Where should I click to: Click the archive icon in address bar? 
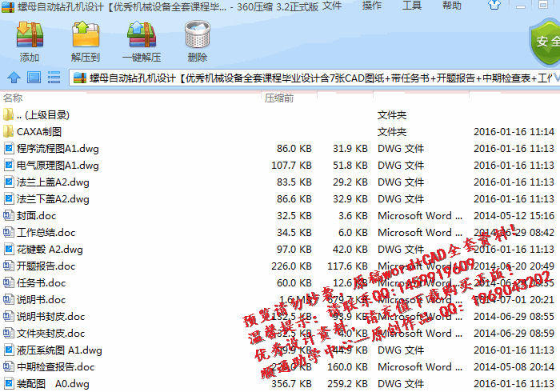[x=80, y=78]
